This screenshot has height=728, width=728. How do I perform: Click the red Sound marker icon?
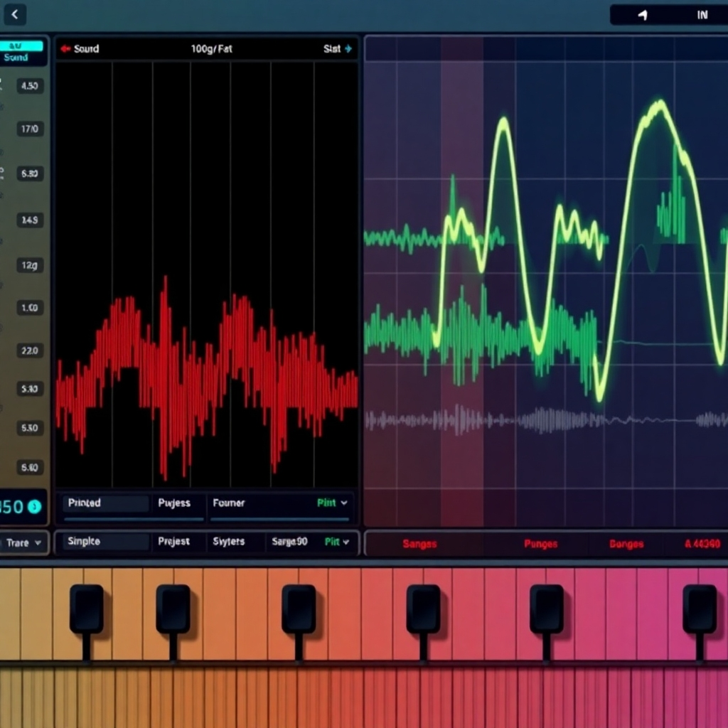[x=65, y=49]
